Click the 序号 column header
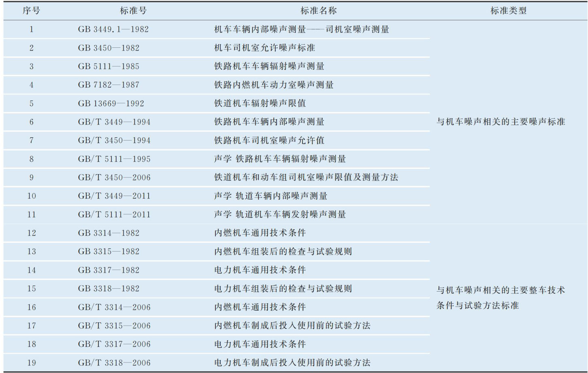Image resolution: width=588 pixels, height=373 pixels. pos(31,11)
